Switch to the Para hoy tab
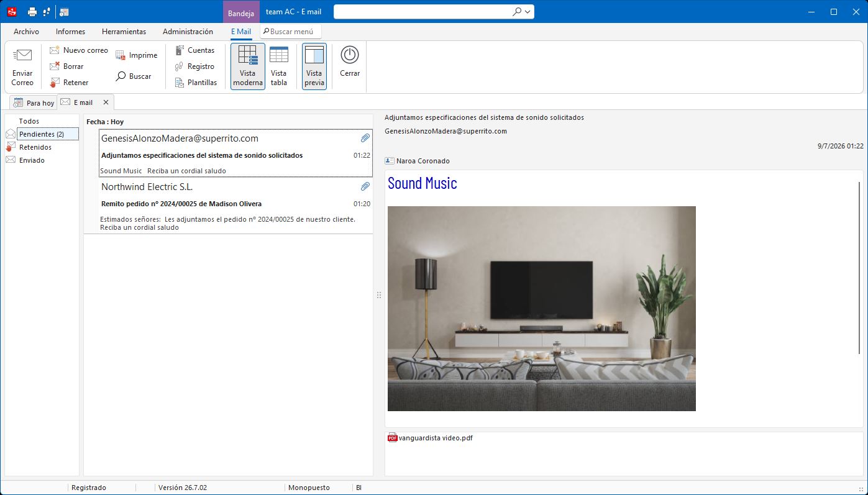868x495 pixels. tap(34, 102)
